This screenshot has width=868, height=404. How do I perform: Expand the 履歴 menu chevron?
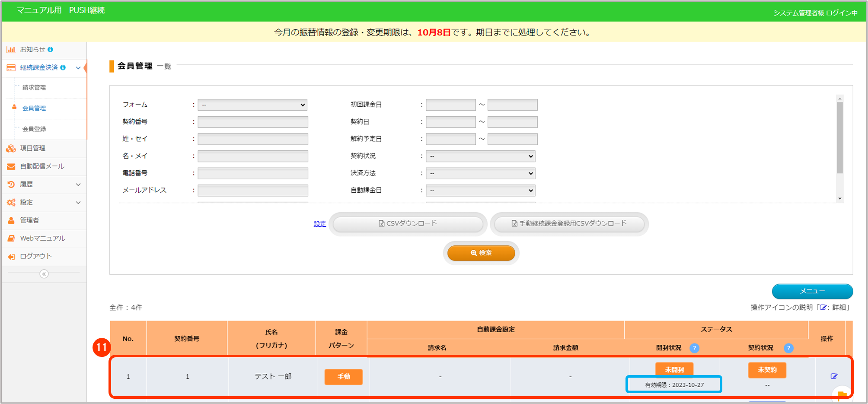click(78, 185)
